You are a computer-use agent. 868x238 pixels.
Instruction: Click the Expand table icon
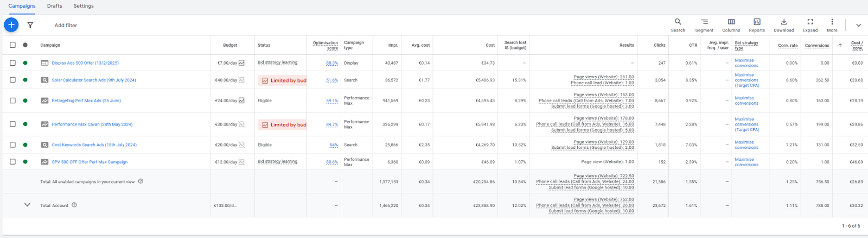[x=810, y=25]
